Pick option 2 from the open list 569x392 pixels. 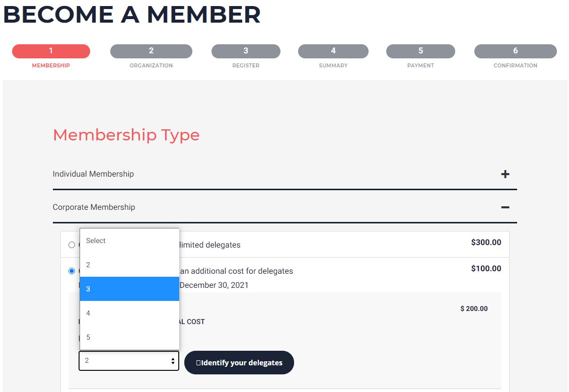click(129, 265)
